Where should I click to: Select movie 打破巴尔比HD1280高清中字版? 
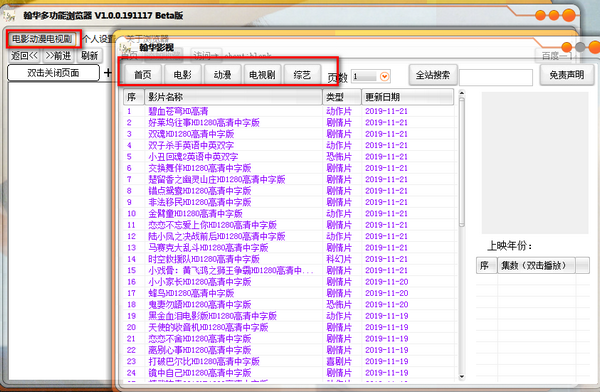[204, 361]
